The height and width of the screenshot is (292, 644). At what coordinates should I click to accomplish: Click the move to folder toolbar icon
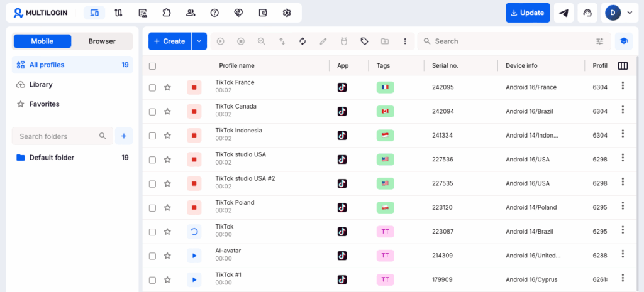(385, 41)
